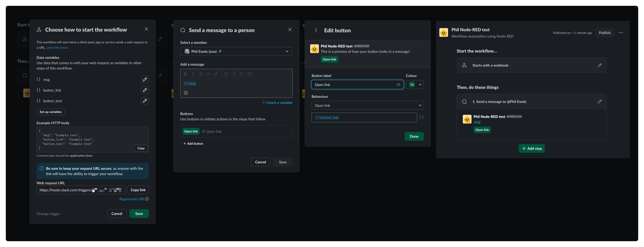Click variable braces icon beside button_link field
The width and height of the screenshot is (644, 247).
pyautogui.click(x=421, y=117)
